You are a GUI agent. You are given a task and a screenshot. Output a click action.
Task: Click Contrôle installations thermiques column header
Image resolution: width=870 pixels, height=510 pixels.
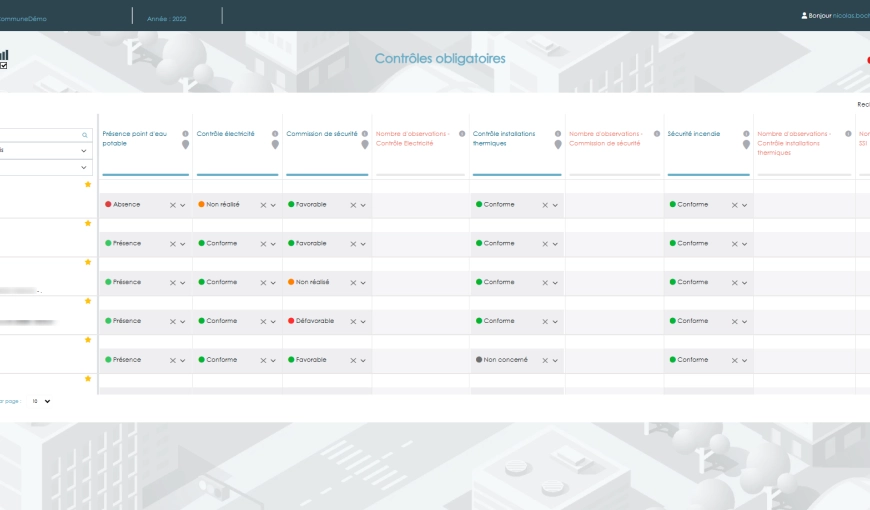(504, 139)
